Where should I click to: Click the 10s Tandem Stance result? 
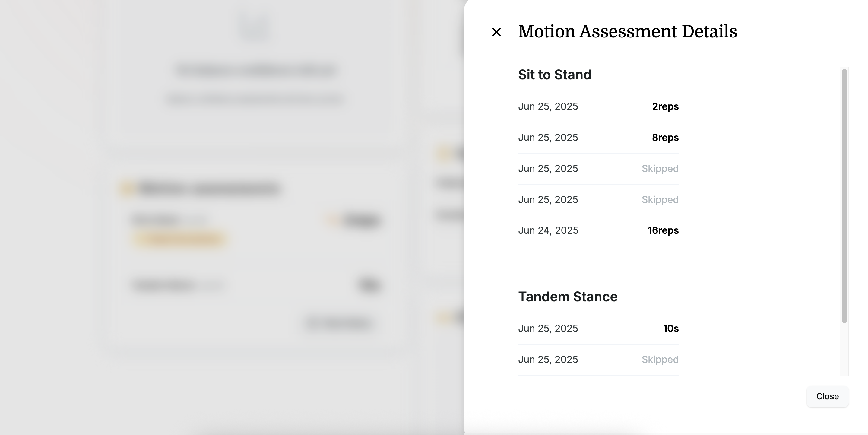tap(670, 329)
